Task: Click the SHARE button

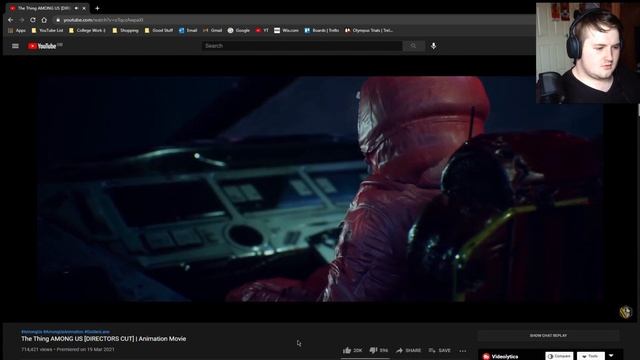Action: point(408,350)
